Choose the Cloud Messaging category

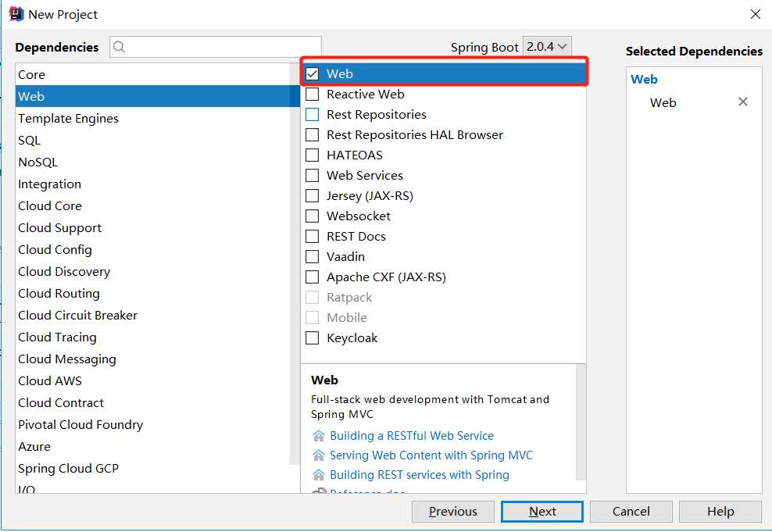click(x=152, y=359)
